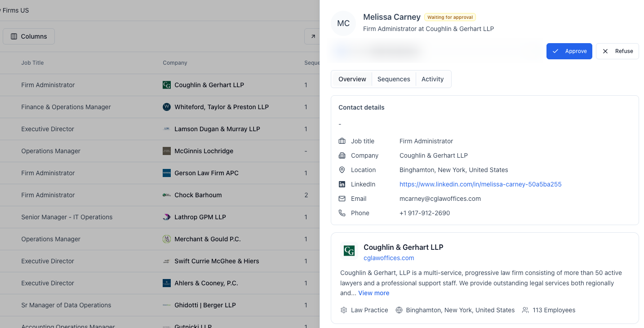
Task: Click the MC avatar circle
Action: 343,23
